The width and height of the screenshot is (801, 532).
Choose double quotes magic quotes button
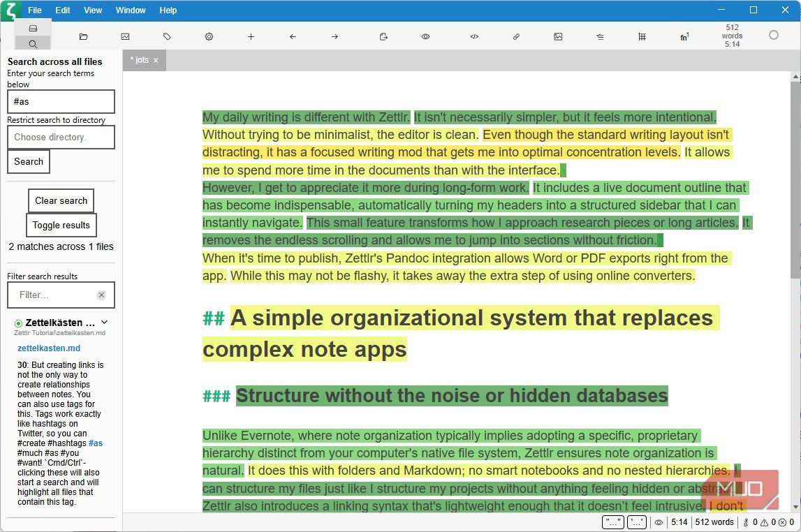[612, 522]
